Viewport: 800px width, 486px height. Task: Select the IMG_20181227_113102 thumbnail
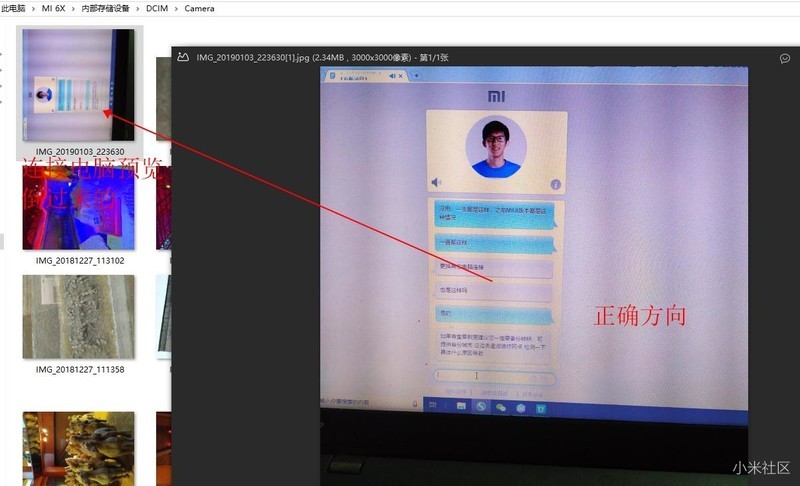click(x=79, y=208)
